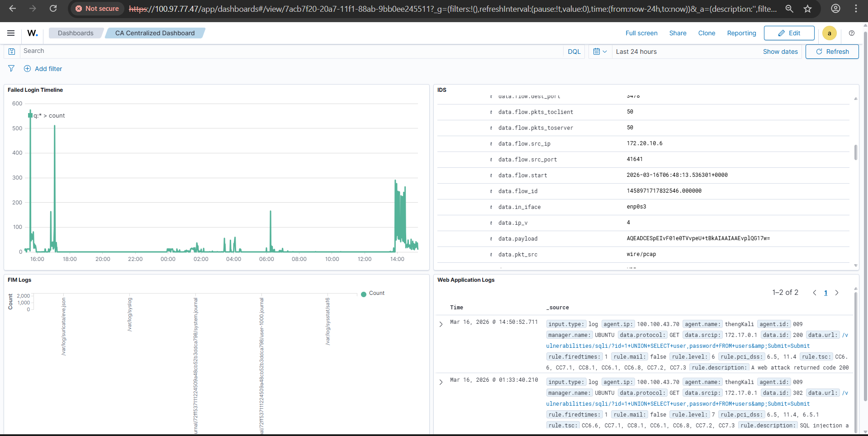Bookmark this page with star icon
Viewport: 868px width, 436px height.
807,9
